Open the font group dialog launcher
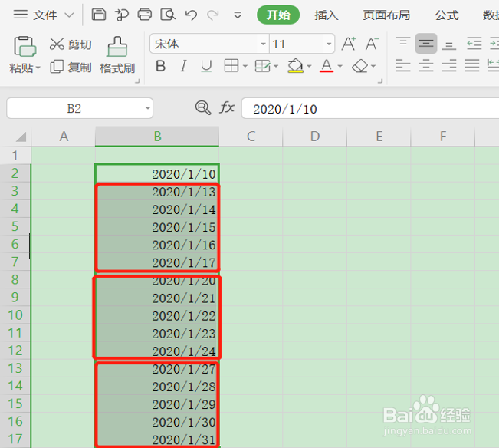 [380, 81]
